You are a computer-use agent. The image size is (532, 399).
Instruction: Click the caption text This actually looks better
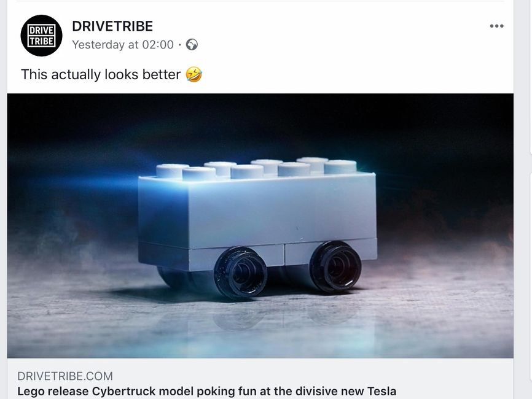click(101, 74)
